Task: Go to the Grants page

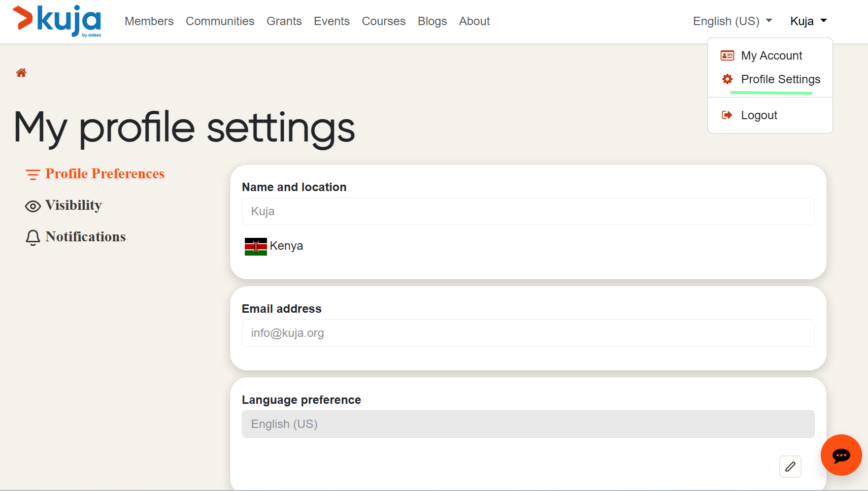Action: 284,21
